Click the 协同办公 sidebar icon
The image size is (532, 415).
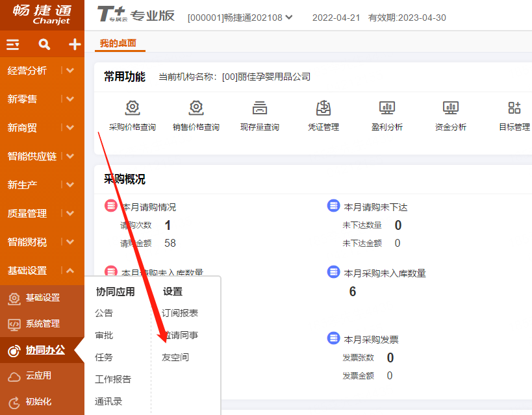click(x=14, y=351)
